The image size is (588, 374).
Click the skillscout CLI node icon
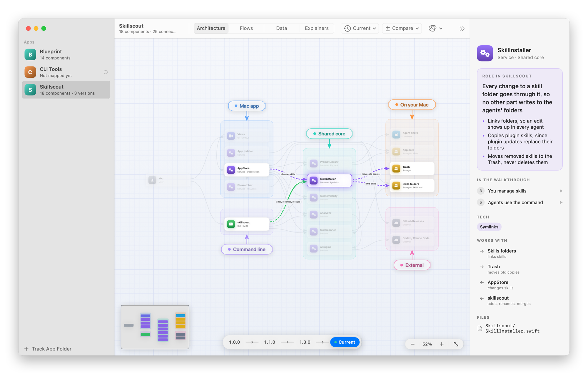[231, 224]
